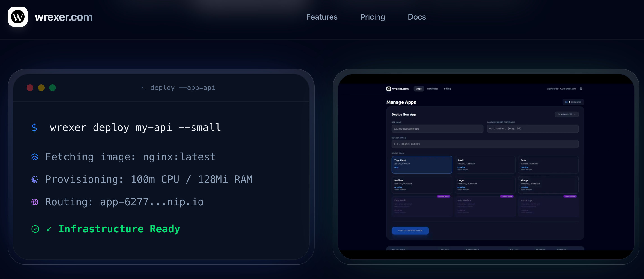Image resolution: width=644 pixels, height=279 pixels.
Task: Open the Pricing nav link
Action: click(372, 17)
